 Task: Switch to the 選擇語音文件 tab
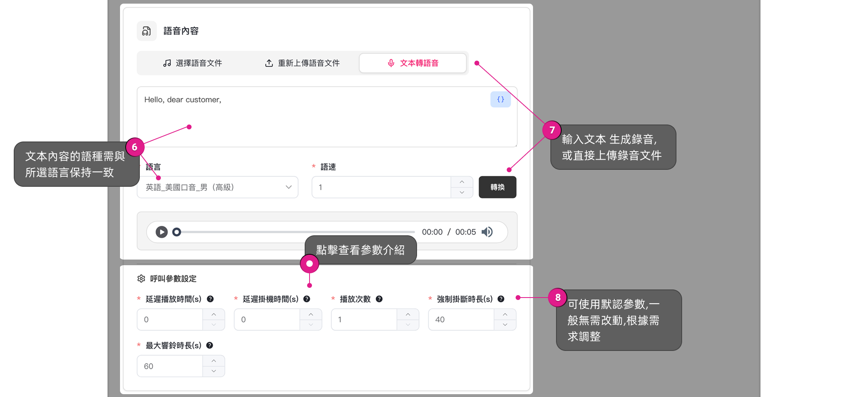[x=193, y=63]
